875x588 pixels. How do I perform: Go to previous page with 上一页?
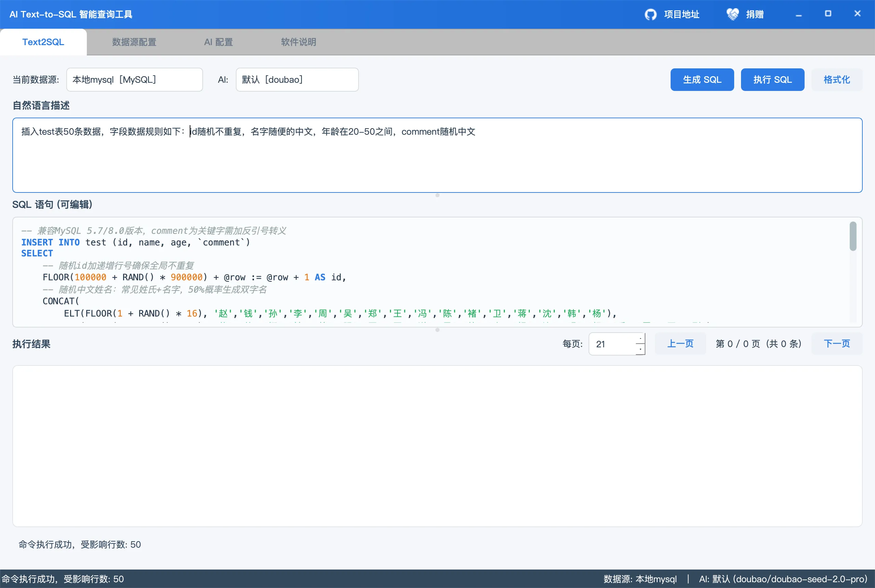(x=680, y=344)
